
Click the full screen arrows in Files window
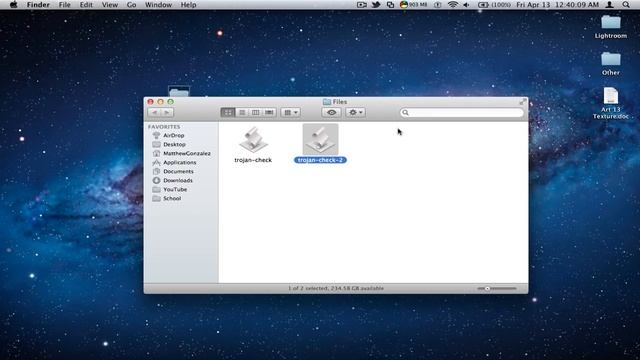point(522,102)
